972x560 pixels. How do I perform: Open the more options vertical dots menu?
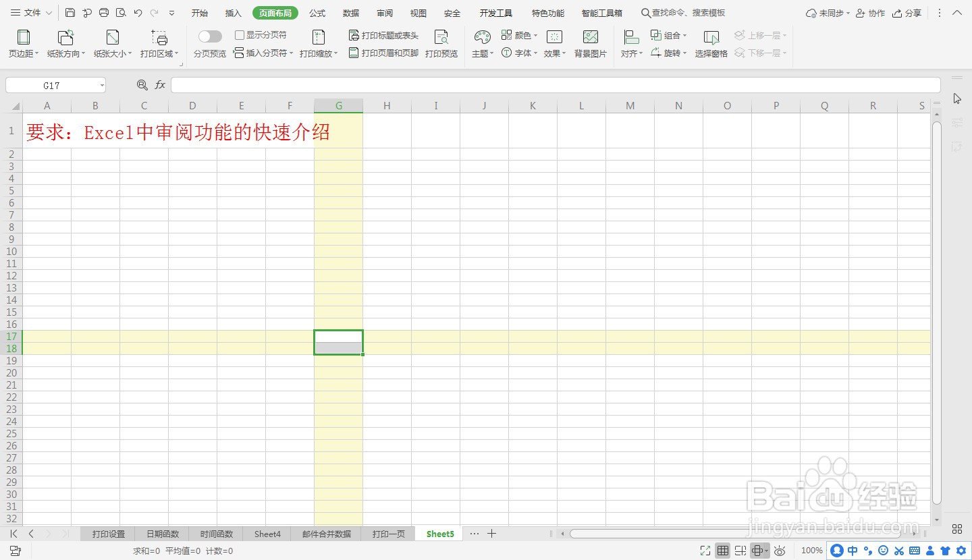coord(940,13)
